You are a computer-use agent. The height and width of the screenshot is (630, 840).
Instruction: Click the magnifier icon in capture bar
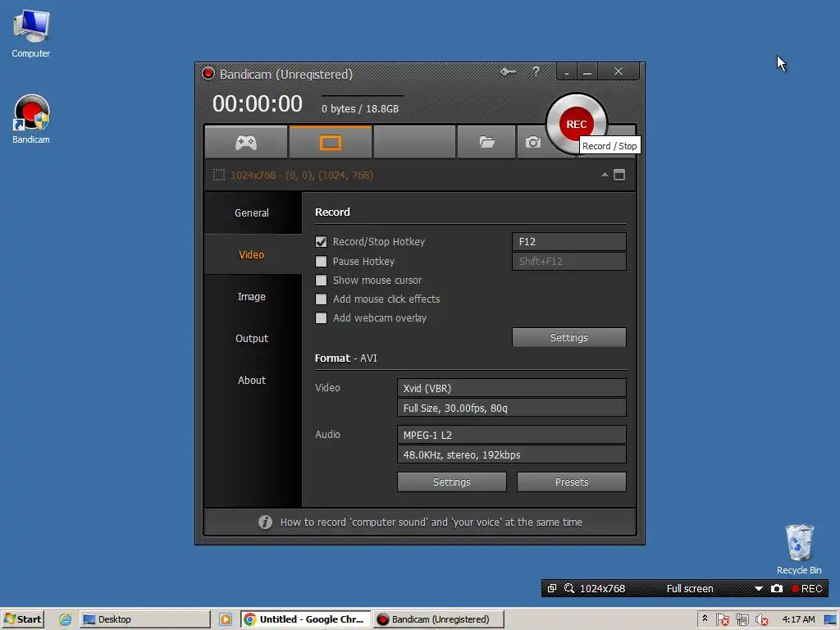[x=569, y=588]
